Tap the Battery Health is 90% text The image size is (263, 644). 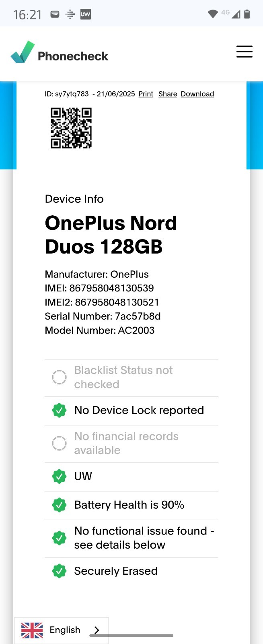[129, 505]
